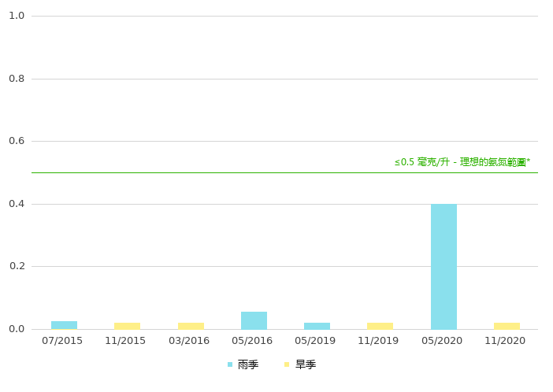Image resolution: width=553 pixels, height=392 pixels.
Task: Toggle the 旱季 series legend label
Action: (x=306, y=364)
